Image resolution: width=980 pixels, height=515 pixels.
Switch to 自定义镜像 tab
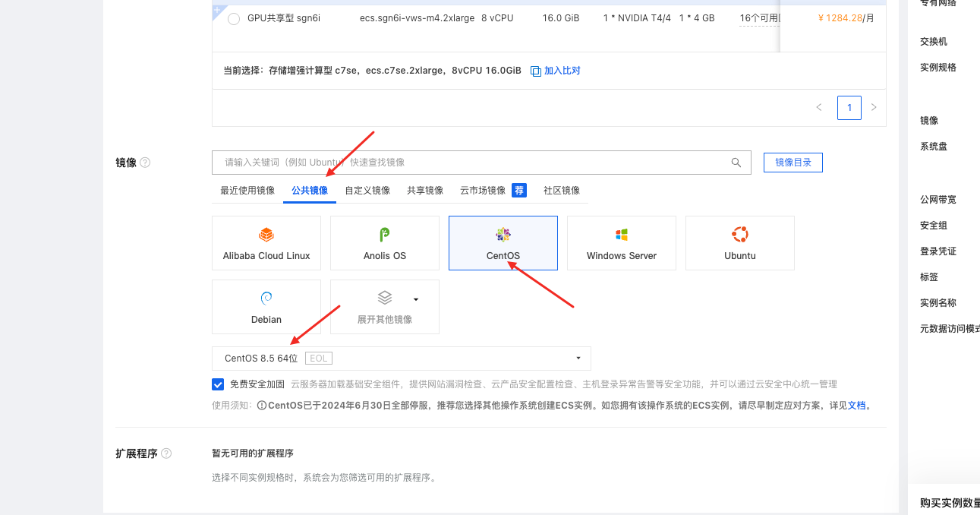point(367,191)
